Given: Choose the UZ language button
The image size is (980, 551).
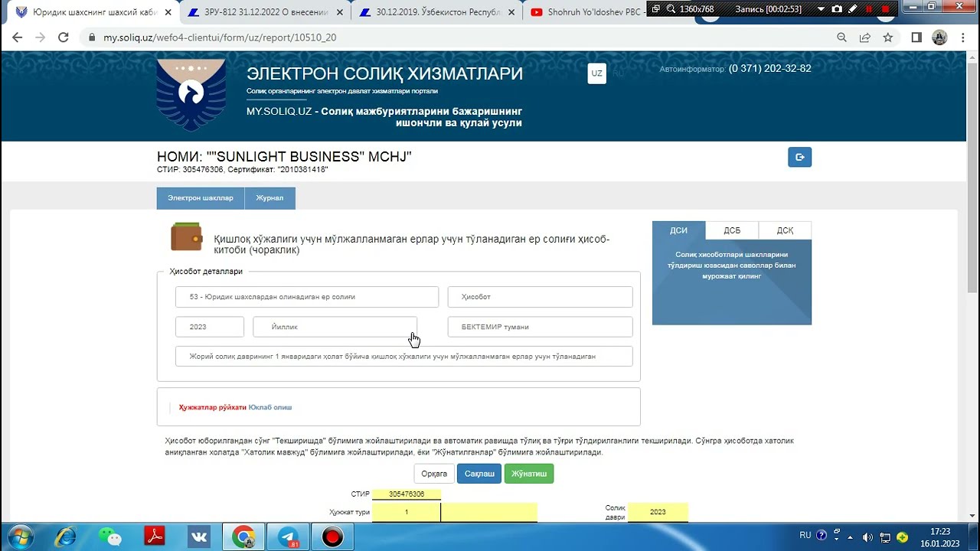Looking at the screenshot, I should click(x=596, y=73).
